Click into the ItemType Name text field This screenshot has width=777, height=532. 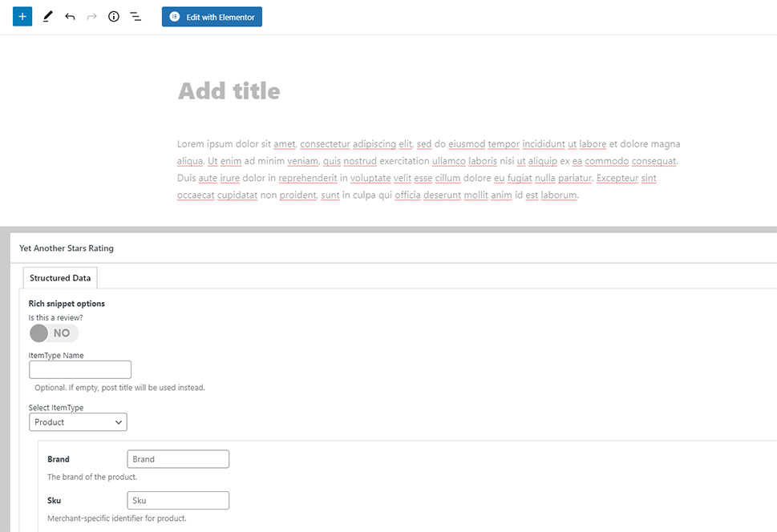tap(80, 369)
